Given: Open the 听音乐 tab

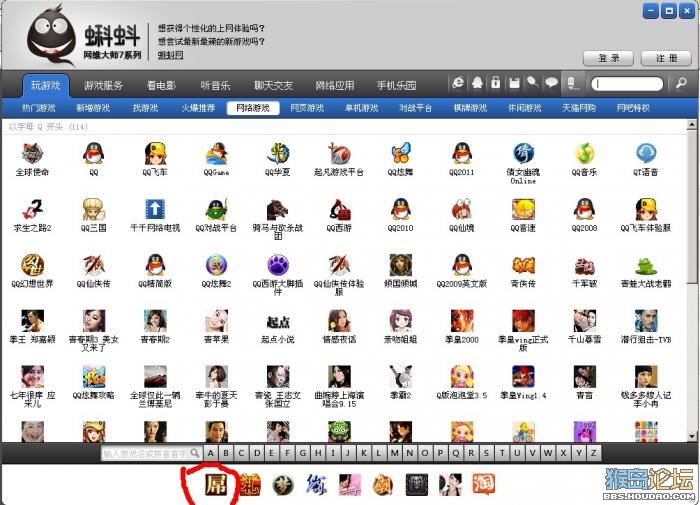Looking at the screenshot, I should point(215,85).
